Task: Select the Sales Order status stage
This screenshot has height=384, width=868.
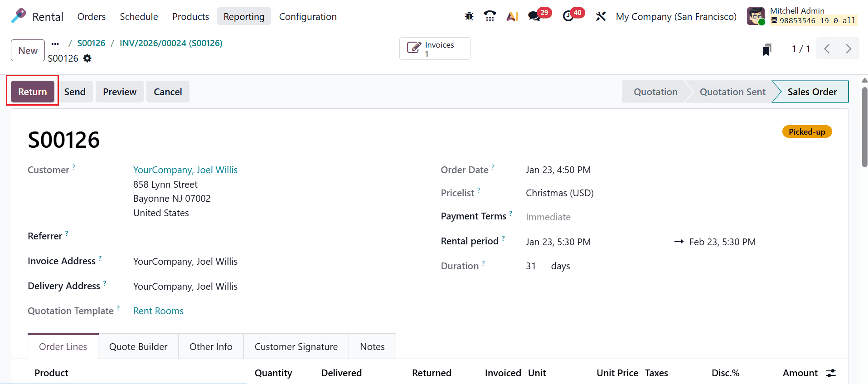Action: click(812, 92)
